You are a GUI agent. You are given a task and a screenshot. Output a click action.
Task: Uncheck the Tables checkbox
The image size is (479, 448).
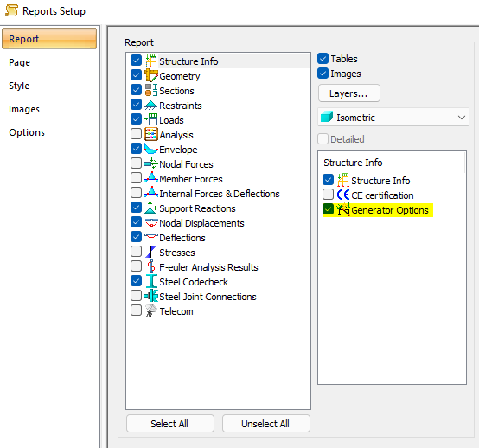click(323, 58)
